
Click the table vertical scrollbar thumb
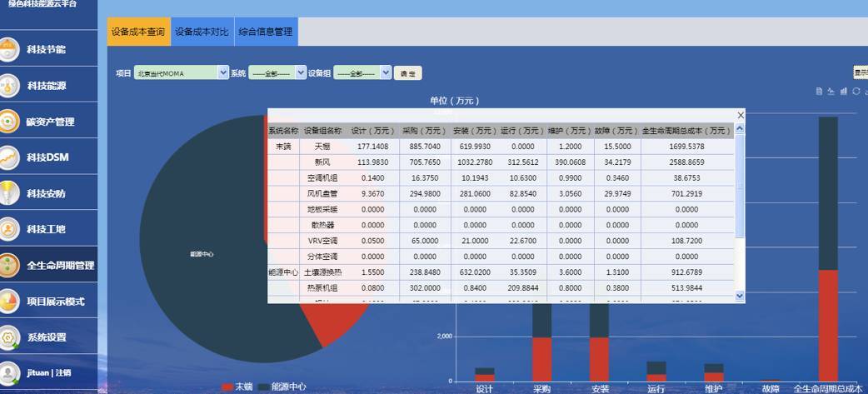[740, 186]
